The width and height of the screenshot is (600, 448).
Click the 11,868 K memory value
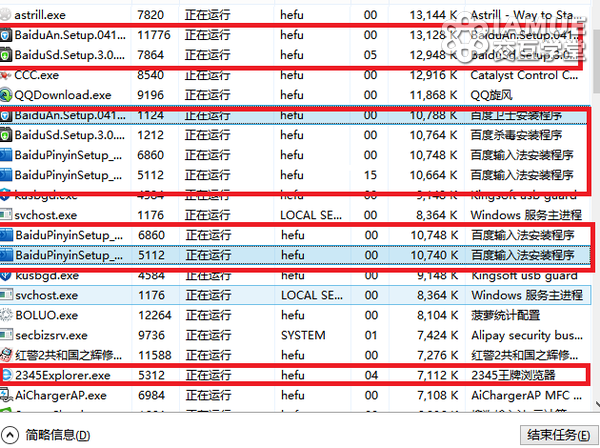[x=434, y=95]
